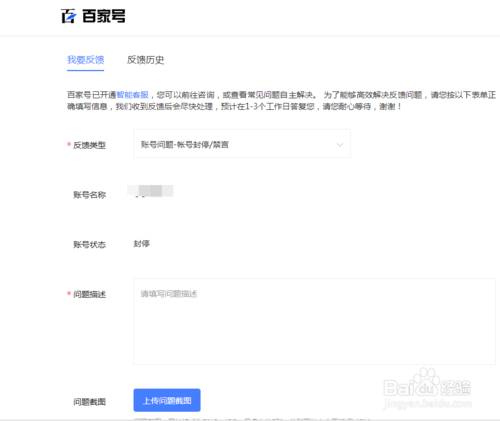Click the feedback instructions paragraph
Viewport: 500px width, 421px height.
(281, 101)
